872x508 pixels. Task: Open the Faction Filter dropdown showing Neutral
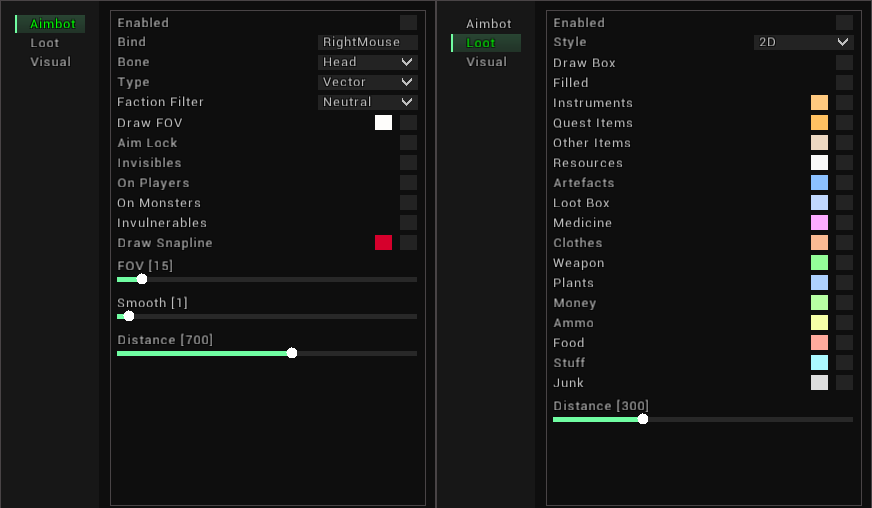tap(367, 102)
